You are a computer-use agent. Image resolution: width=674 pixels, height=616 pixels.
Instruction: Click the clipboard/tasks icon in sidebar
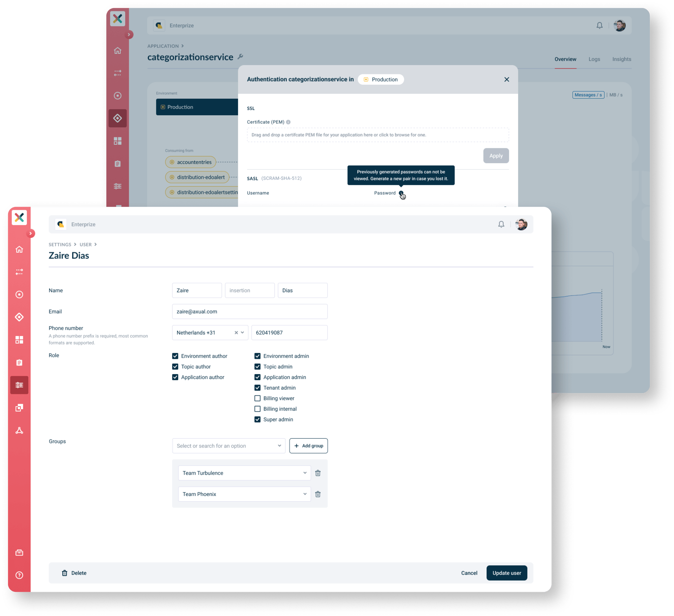[20, 361]
